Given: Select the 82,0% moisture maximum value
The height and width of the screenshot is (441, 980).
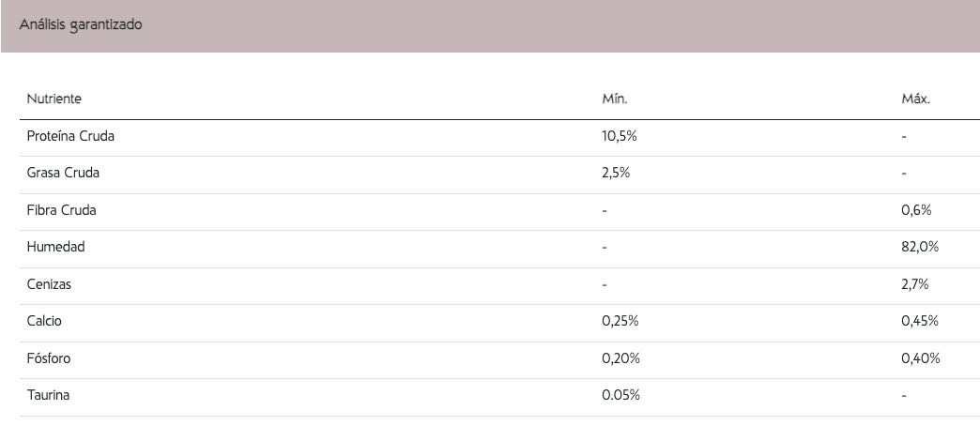Looking at the screenshot, I should [920, 247].
